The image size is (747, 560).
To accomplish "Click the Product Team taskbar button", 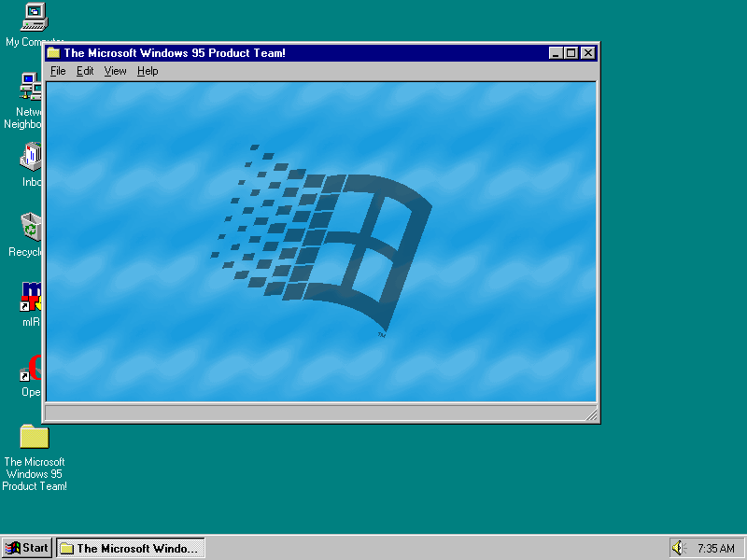I will (131, 548).
